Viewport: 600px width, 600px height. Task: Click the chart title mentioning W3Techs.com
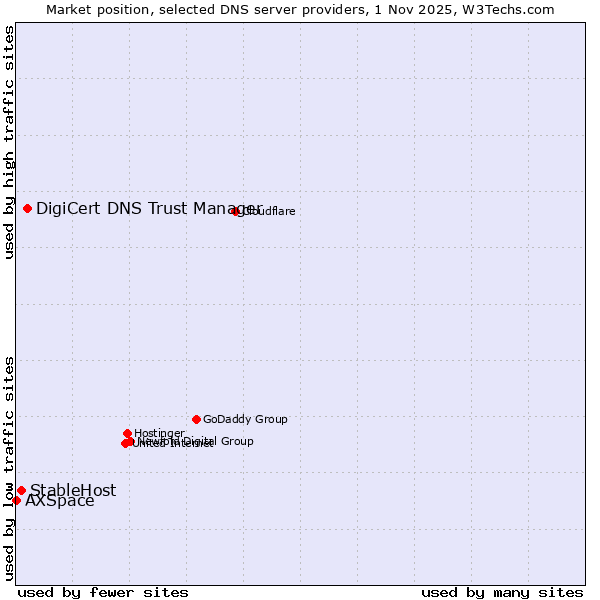(x=300, y=9)
